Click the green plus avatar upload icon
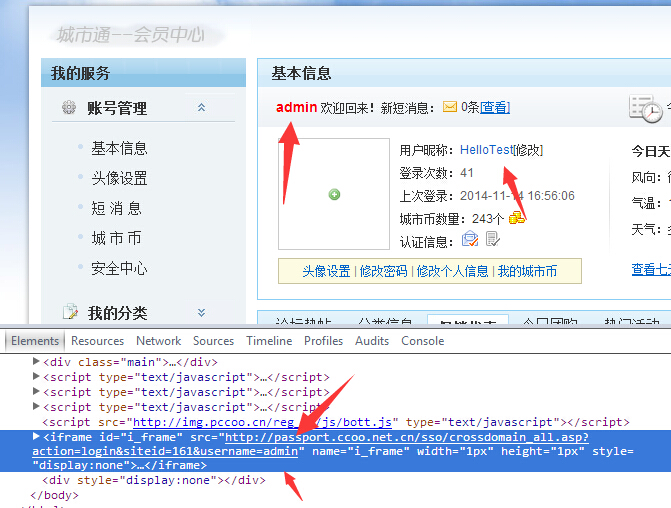671x508 pixels. 334,194
